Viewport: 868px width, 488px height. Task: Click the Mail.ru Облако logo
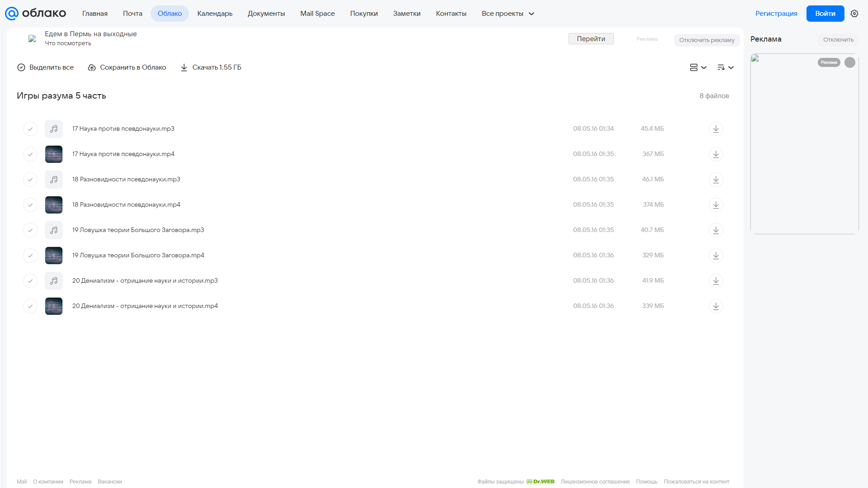[35, 14]
